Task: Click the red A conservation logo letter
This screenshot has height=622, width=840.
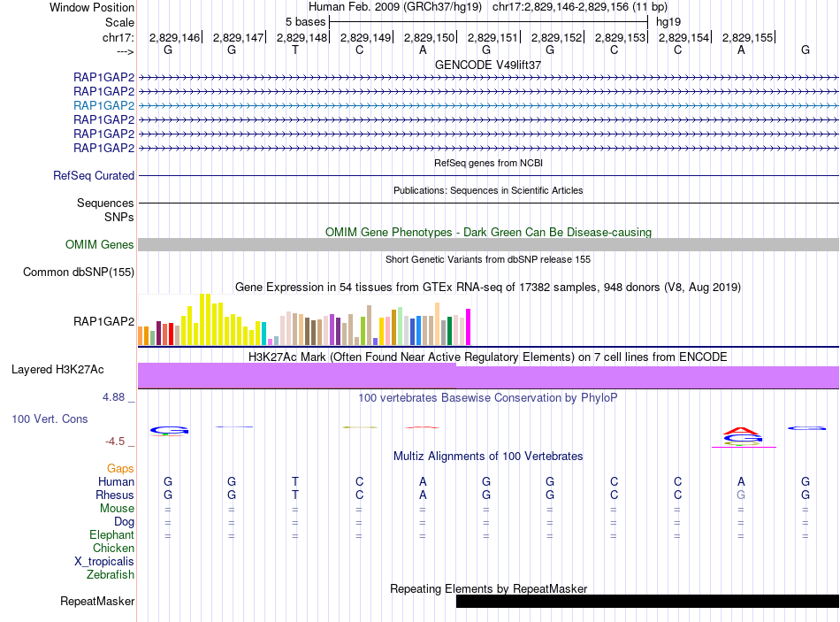Action: [742, 431]
